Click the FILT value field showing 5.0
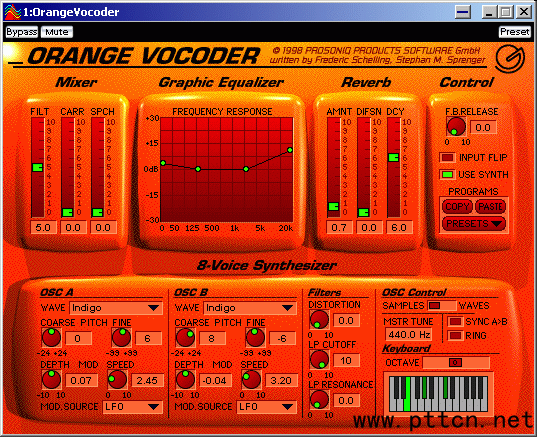Viewport: 537px width, 437px height. pos(43,227)
